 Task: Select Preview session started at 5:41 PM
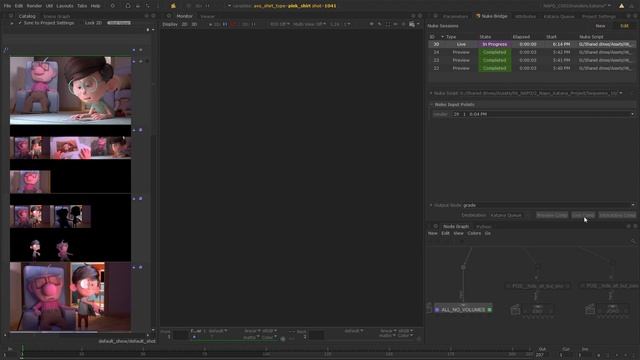(532, 60)
